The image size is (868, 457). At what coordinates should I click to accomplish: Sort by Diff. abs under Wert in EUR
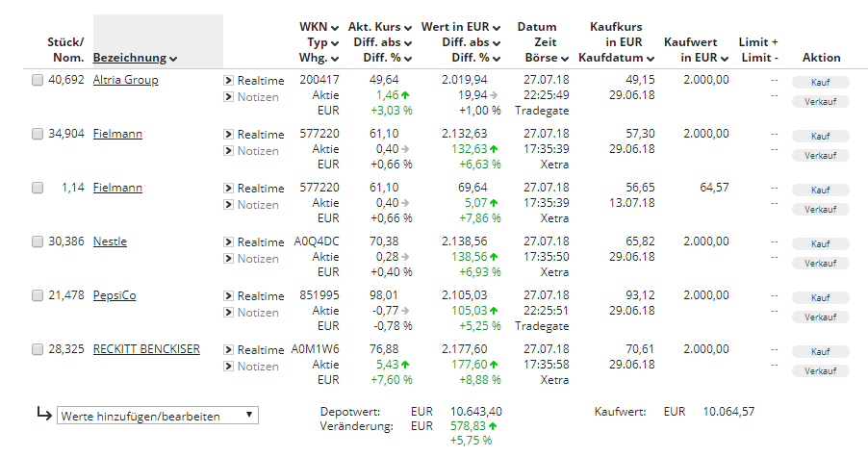tap(472, 42)
